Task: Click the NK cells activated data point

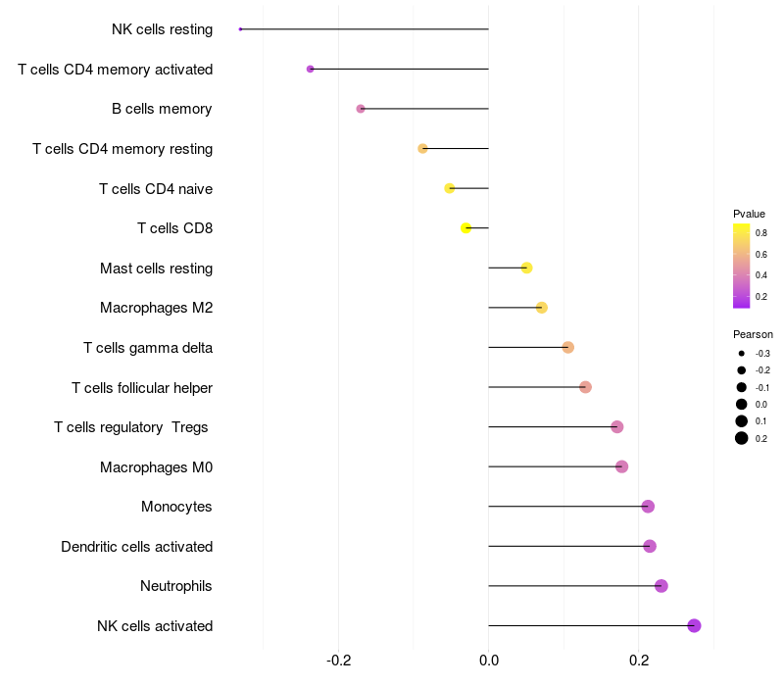Action: (x=694, y=625)
